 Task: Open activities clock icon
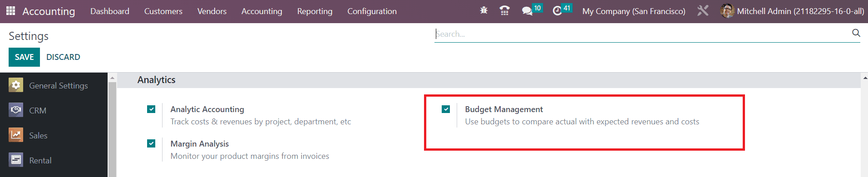click(x=557, y=11)
